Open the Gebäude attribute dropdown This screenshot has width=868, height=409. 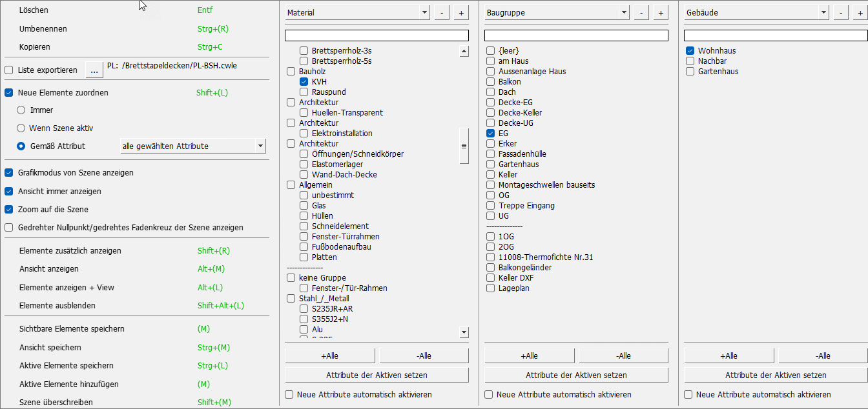pos(756,12)
